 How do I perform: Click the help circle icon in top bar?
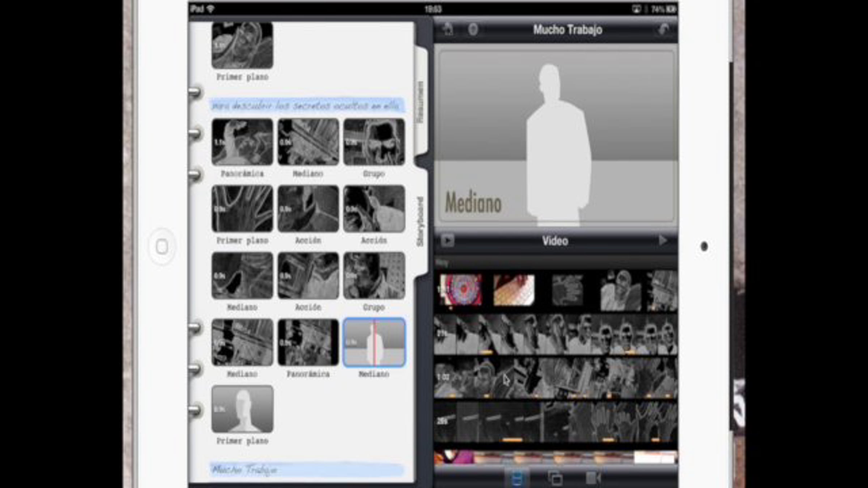[473, 29]
